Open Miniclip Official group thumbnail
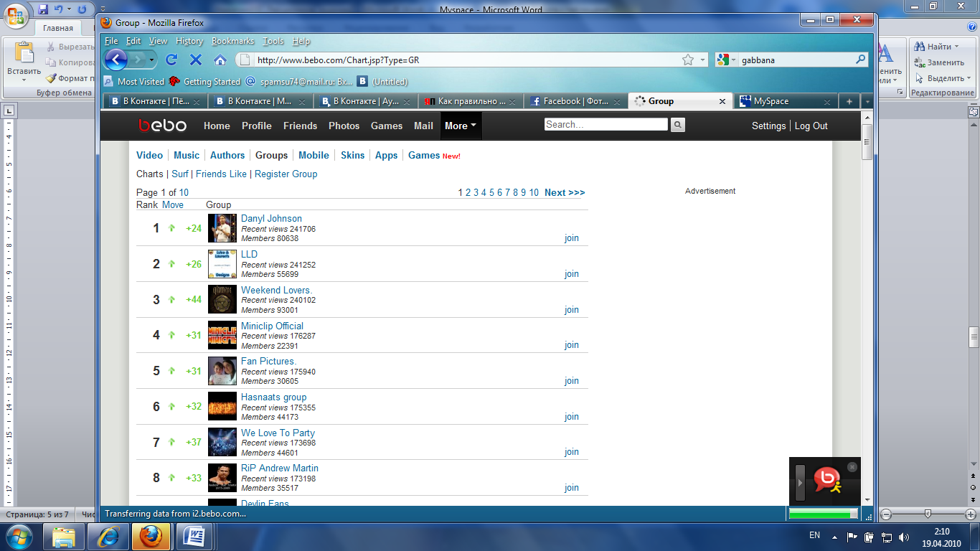 tap(222, 335)
